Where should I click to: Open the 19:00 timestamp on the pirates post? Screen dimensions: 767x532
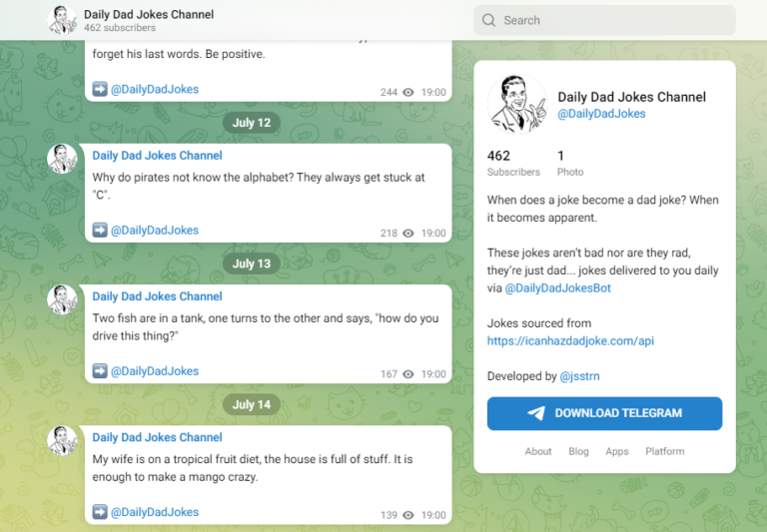[x=433, y=233]
